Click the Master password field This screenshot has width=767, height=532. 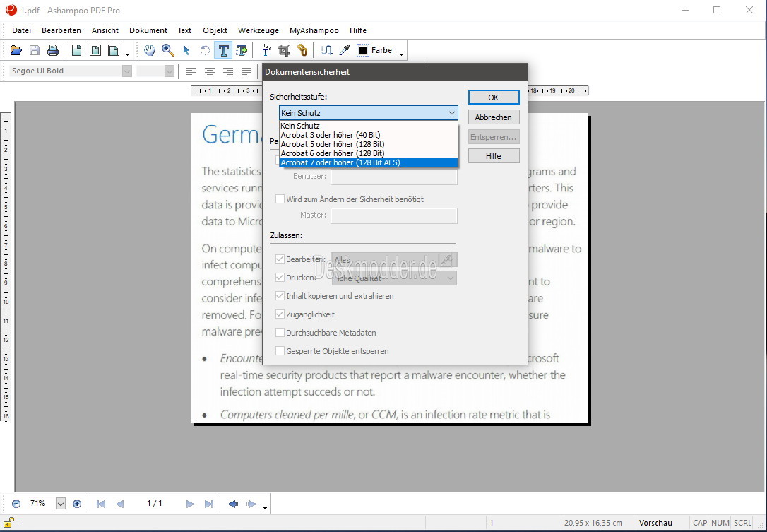click(x=394, y=215)
